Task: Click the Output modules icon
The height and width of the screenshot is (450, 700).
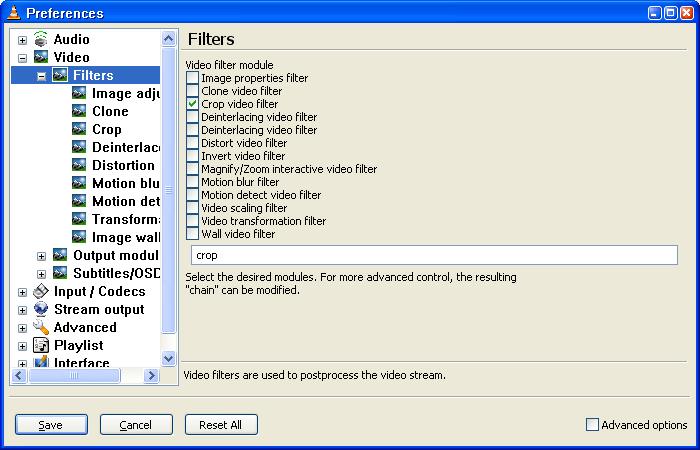Action: pos(60,255)
